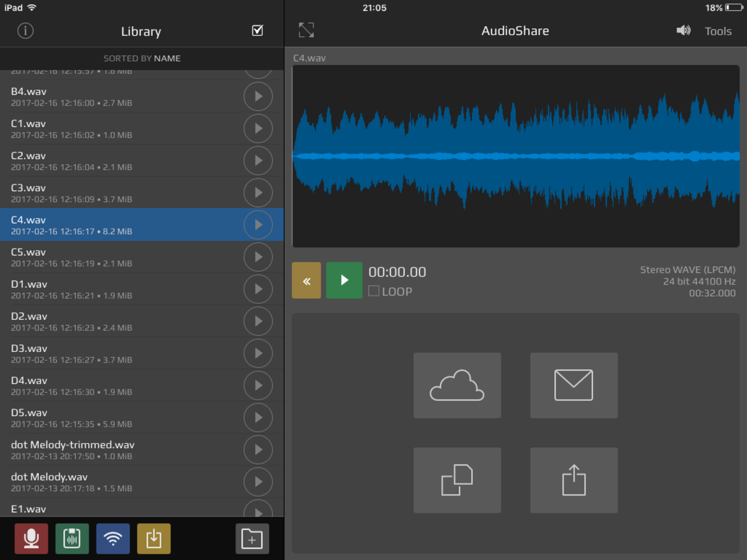
Task: Select the B4.wav file name
Action: 29,91
